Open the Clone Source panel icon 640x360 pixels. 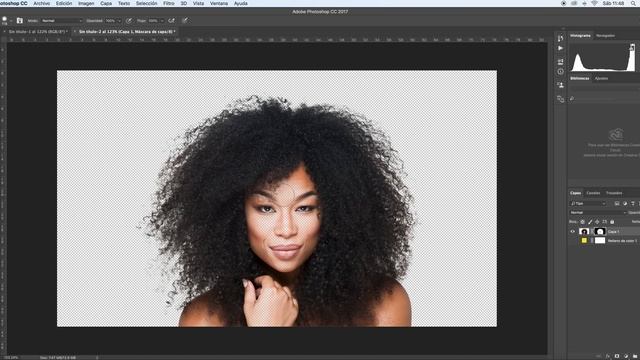pos(560,85)
